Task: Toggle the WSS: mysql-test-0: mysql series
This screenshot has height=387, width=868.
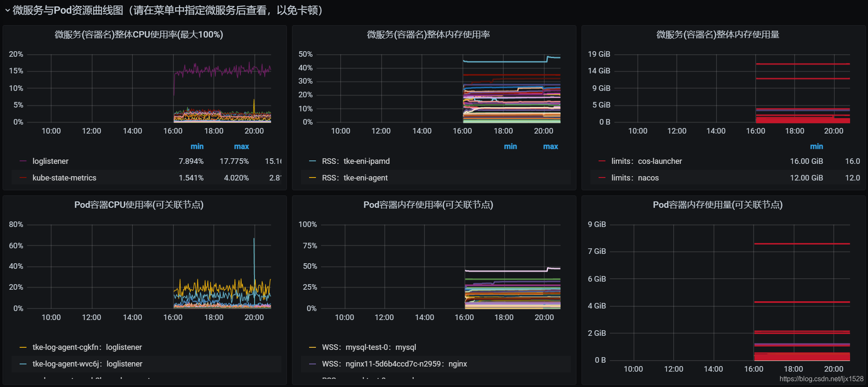Action: [x=369, y=347]
